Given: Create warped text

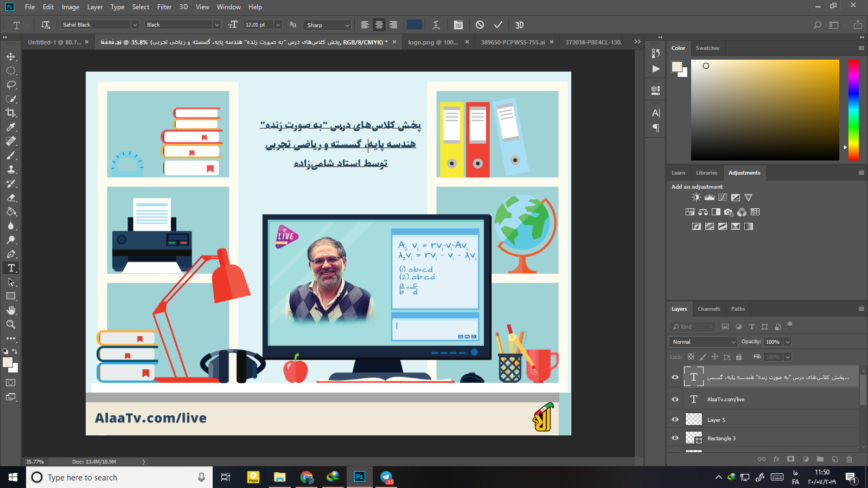Looking at the screenshot, I should coord(436,25).
